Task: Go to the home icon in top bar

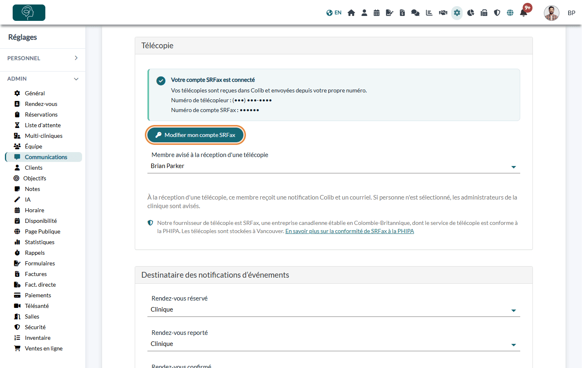Action: 351,13
